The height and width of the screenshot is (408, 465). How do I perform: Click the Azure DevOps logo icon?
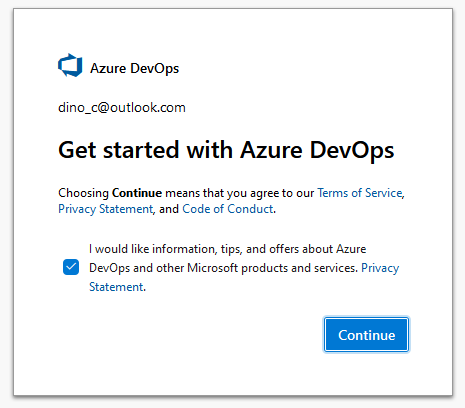[70, 65]
